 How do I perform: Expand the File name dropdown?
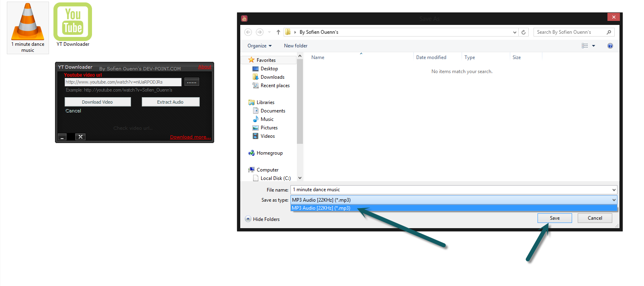[x=614, y=190]
